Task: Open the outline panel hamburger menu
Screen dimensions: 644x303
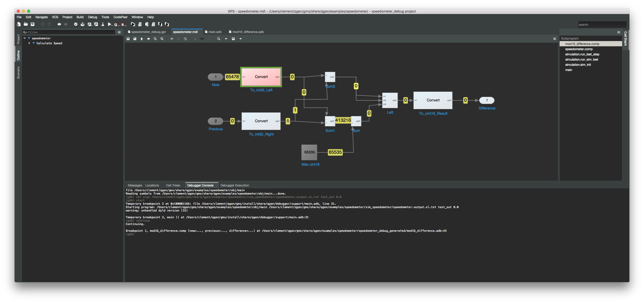Action: click(119, 32)
